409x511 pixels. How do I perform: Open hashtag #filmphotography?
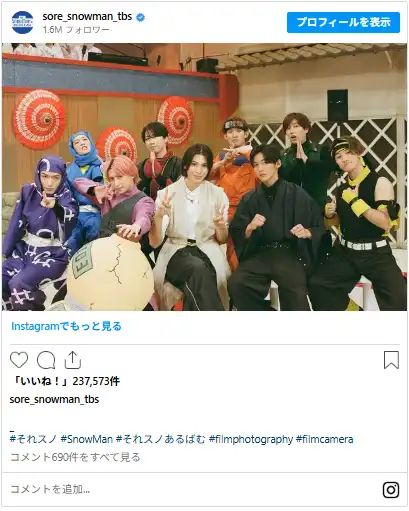click(x=251, y=439)
